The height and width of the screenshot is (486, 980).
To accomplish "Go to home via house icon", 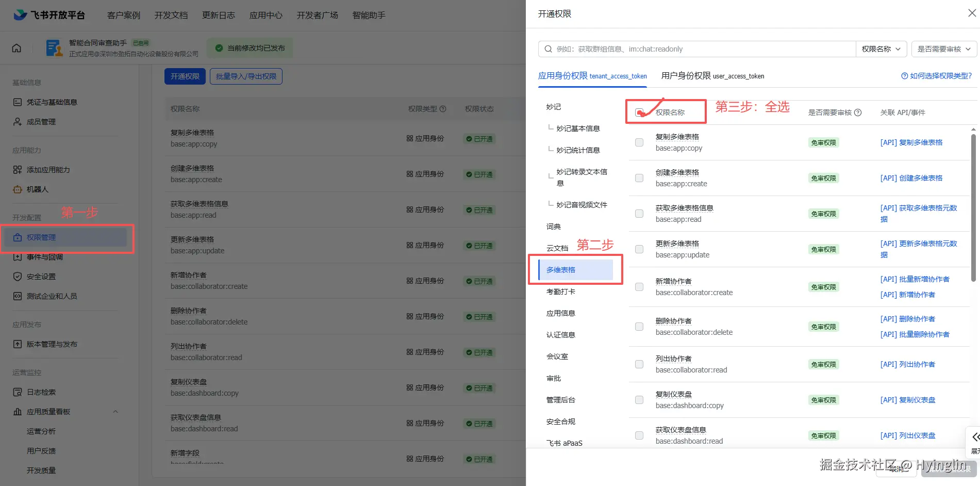I will pyautogui.click(x=16, y=48).
